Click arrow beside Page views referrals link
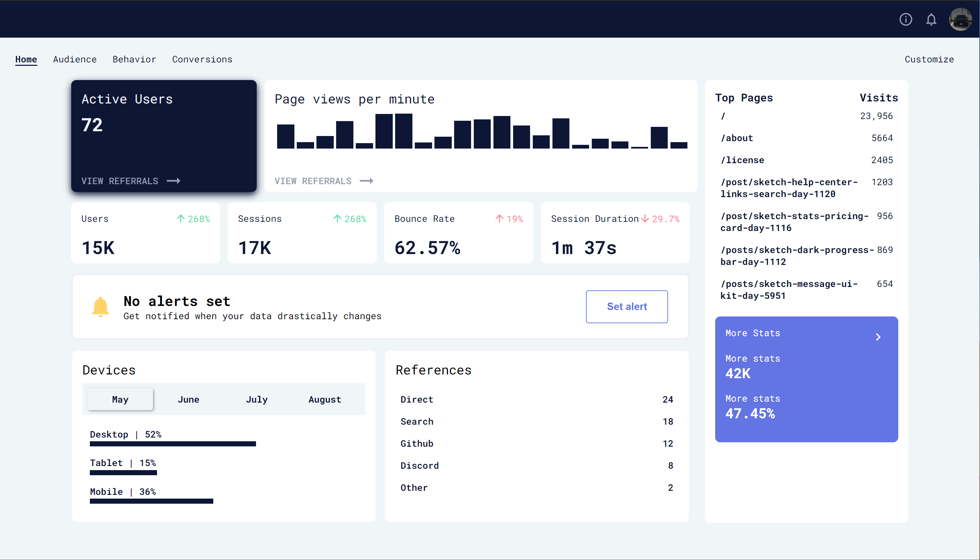Image resolution: width=980 pixels, height=560 pixels. [367, 181]
